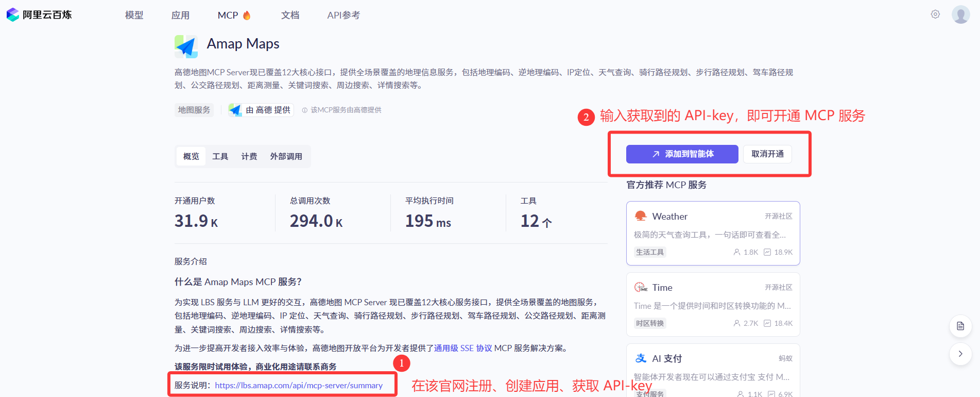
Task: Click the Alipay icon on AI 支付 card
Action: (641, 358)
